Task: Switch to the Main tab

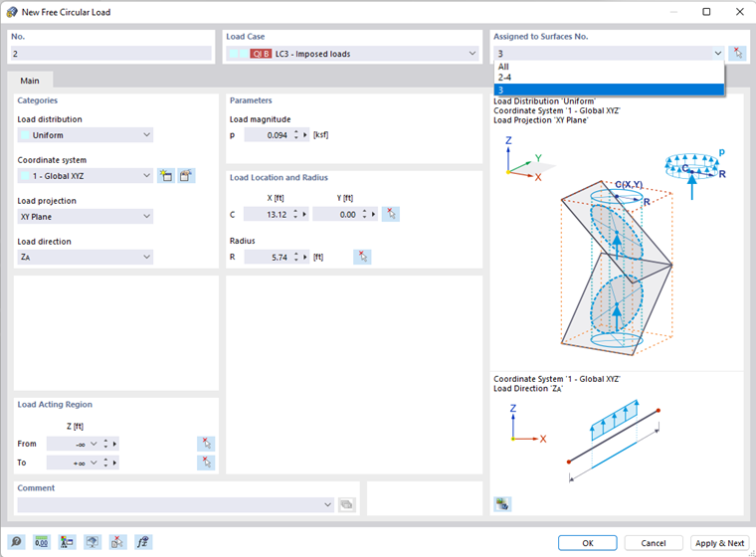Action: pyautogui.click(x=30, y=81)
